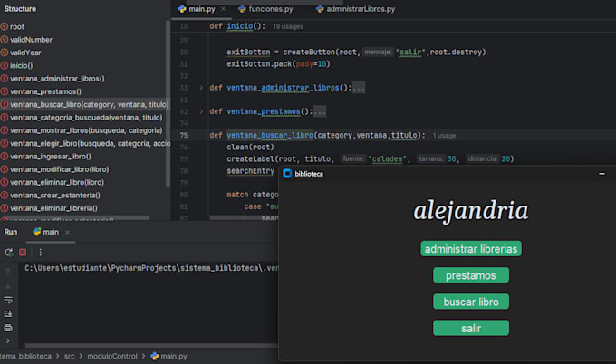Click 'administrar librerias' button in biblioteca window
Viewport: 616px width, 364px height.
[x=471, y=249]
